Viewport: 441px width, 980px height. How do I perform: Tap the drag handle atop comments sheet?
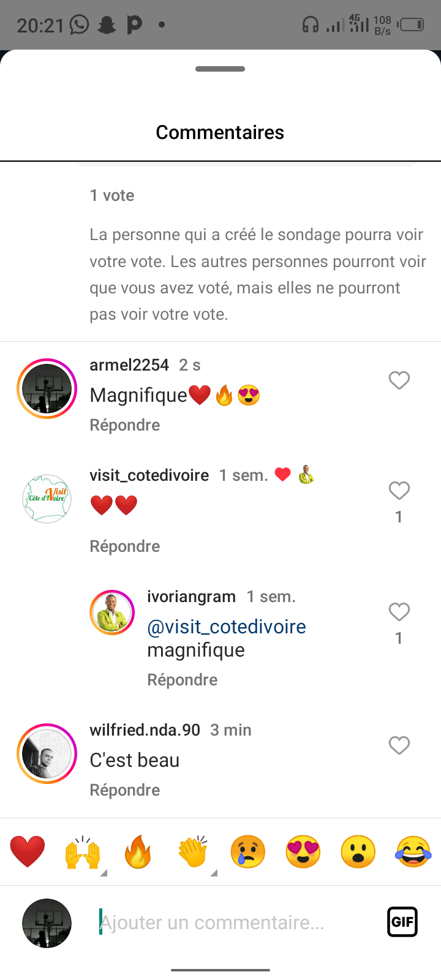pyautogui.click(x=221, y=69)
